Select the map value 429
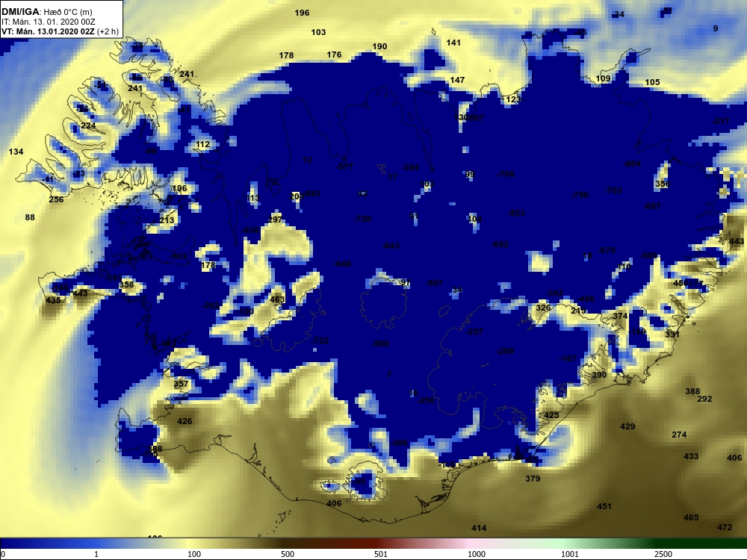747x560 pixels. (627, 426)
